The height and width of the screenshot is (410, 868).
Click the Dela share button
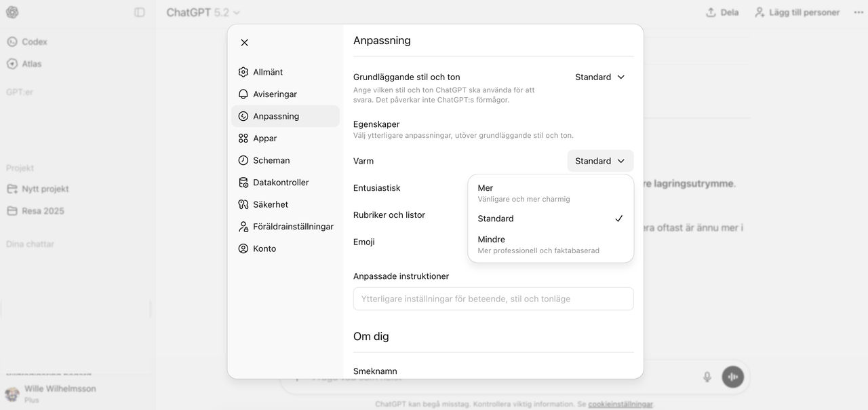(x=722, y=12)
